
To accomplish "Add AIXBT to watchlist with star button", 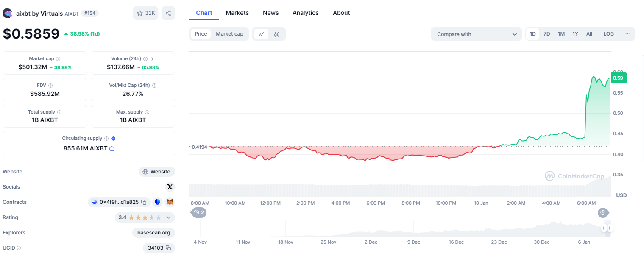I will tap(145, 13).
